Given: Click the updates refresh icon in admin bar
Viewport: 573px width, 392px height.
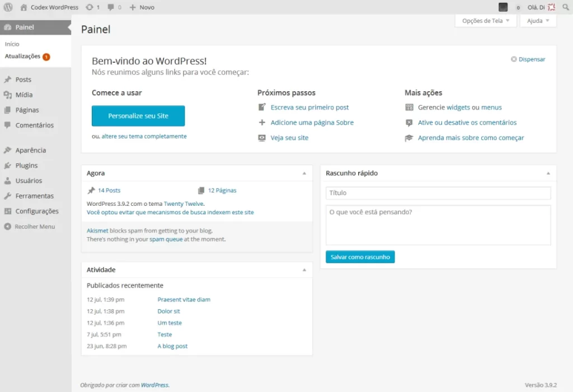Looking at the screenshot, I should [89, 7].
